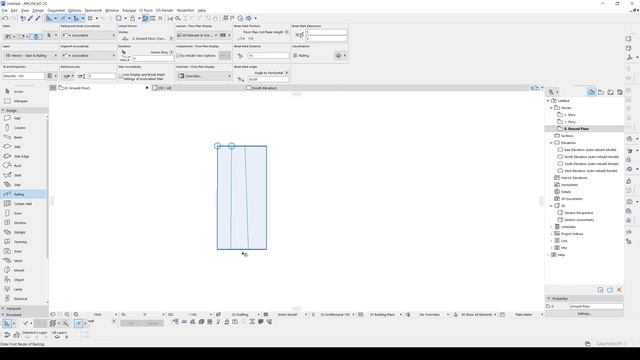
Task: Open the Options menu
Action: coord(74,10)
